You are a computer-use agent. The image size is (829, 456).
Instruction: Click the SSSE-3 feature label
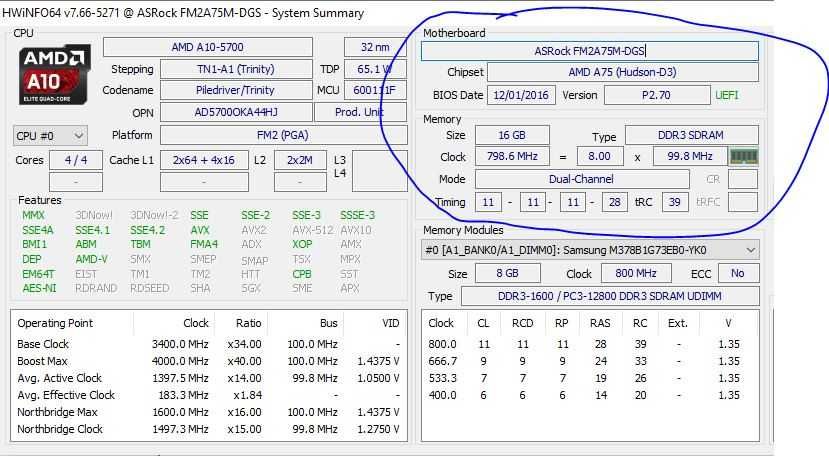pos(357,215)
